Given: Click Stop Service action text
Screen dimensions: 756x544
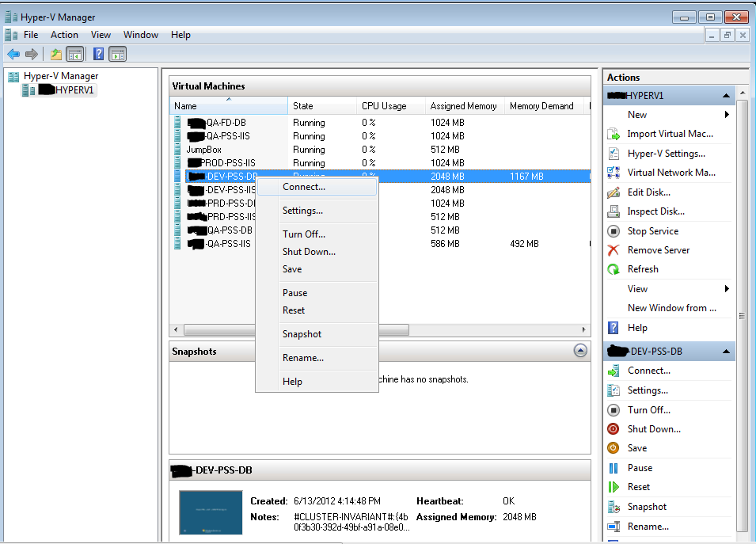Looking at the screenshot, I should (653, 231).
